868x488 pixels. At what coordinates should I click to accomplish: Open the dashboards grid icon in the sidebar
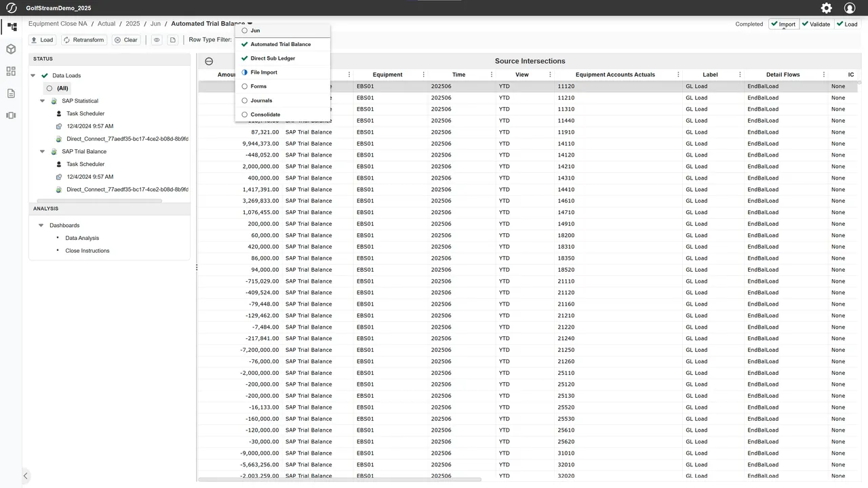click(11, 71)
